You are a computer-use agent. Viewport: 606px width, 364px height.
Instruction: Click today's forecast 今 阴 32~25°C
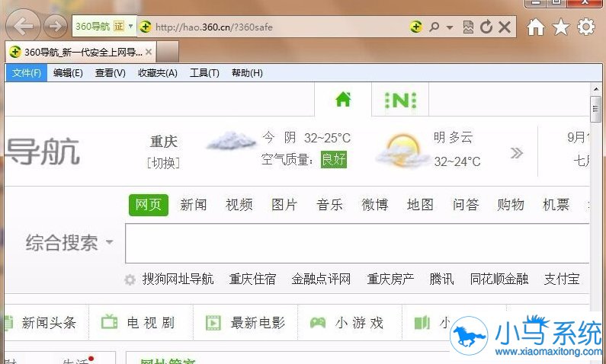[x=306, y=138]
